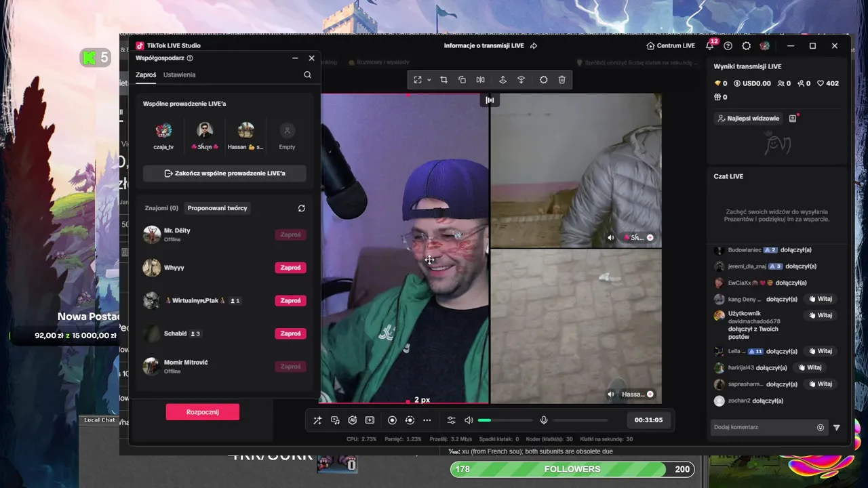Open the magic wand effects tool
The image size is (868, 488).
[x=317, y=420]
